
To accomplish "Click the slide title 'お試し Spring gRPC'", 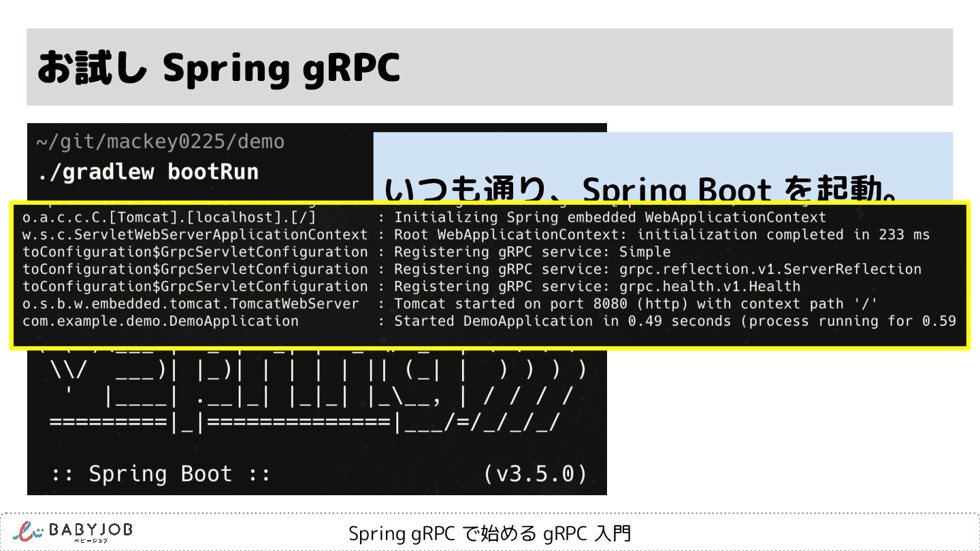I will (x=218, y=68).
